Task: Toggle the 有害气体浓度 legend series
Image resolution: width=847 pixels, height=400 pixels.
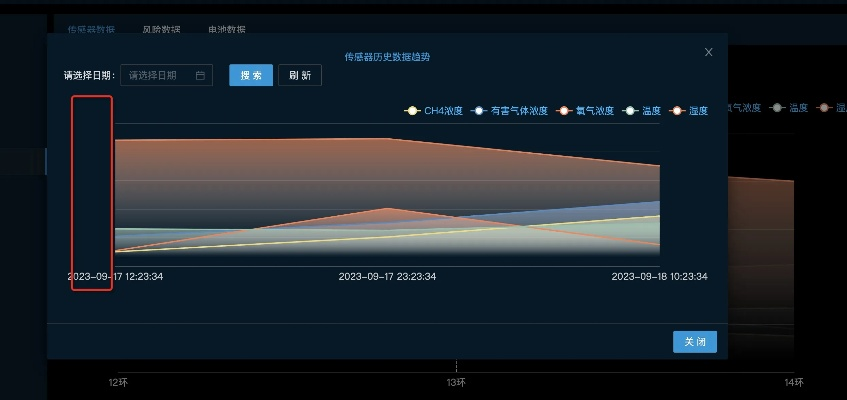Action: pyautogui.click(x=509, y=111)
